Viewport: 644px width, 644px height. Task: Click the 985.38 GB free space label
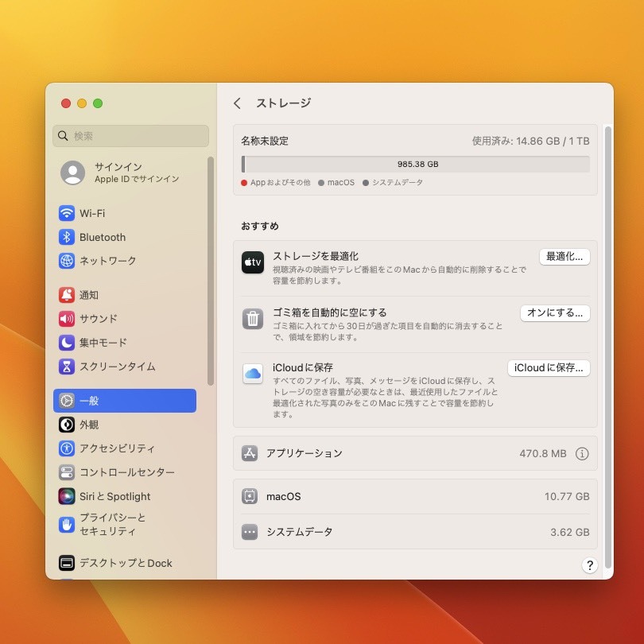[417, 165]
